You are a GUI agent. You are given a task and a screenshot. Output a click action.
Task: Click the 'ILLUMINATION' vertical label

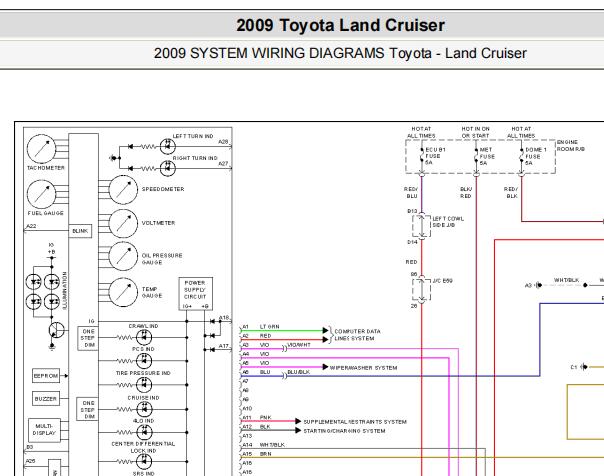[65, 290]
